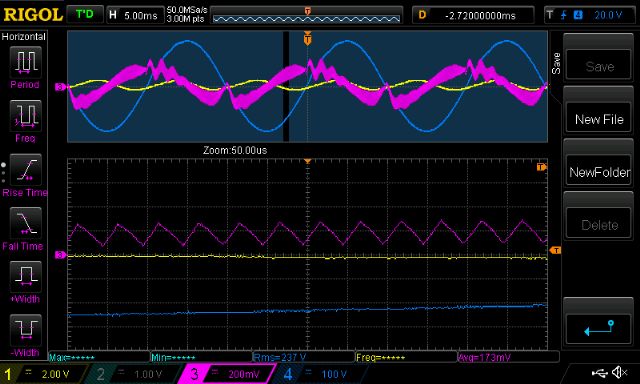The width and height of the screenshot is (640, 384).
Task: Click the NewFolder button
Action: pos(599,172)
